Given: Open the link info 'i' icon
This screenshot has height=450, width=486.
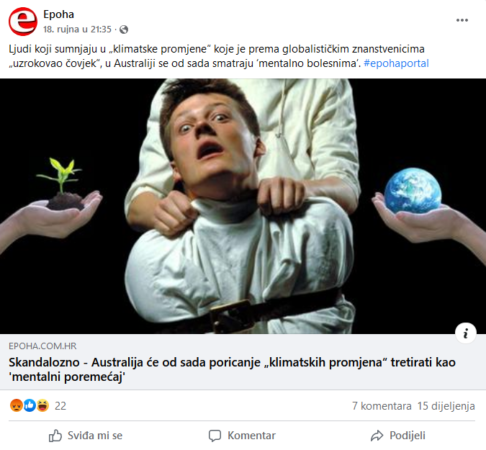Looking at the screenshot, I should click(466, 333).
